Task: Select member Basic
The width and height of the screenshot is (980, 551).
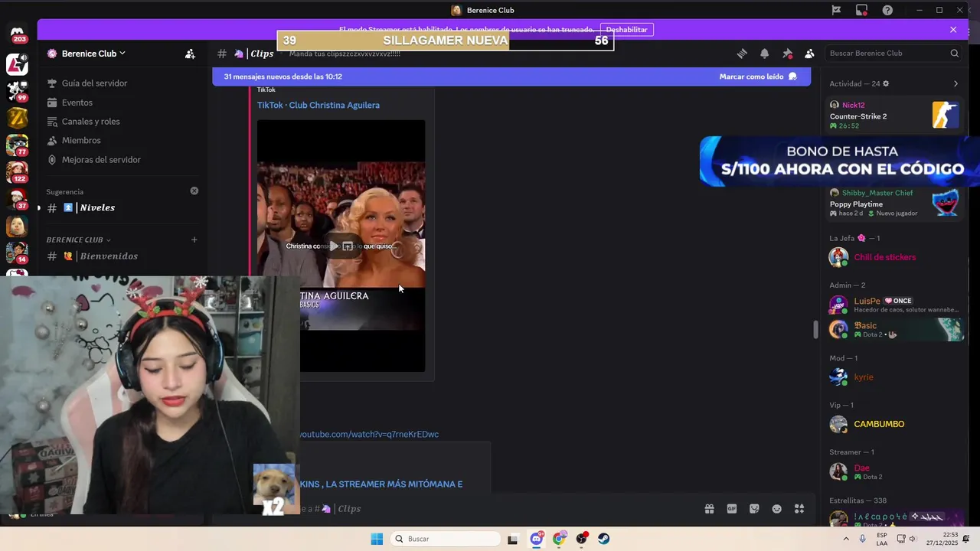Action: click(893, 329)
